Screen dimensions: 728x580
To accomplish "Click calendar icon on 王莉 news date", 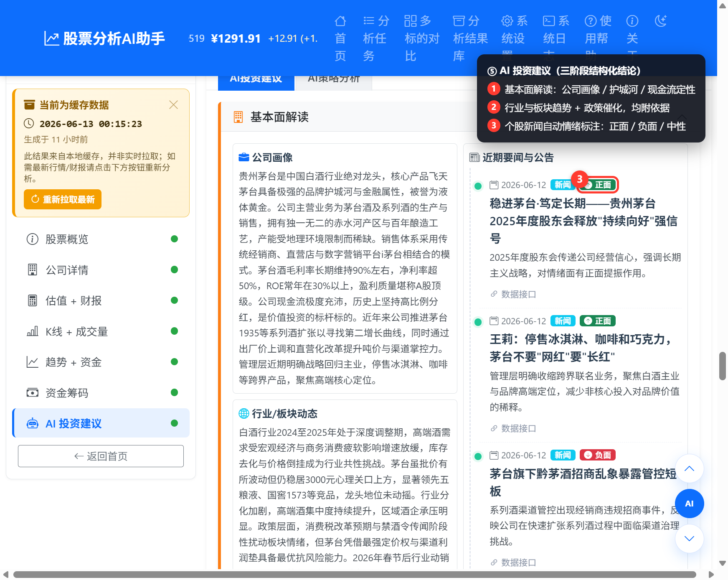I will (494, 321).
